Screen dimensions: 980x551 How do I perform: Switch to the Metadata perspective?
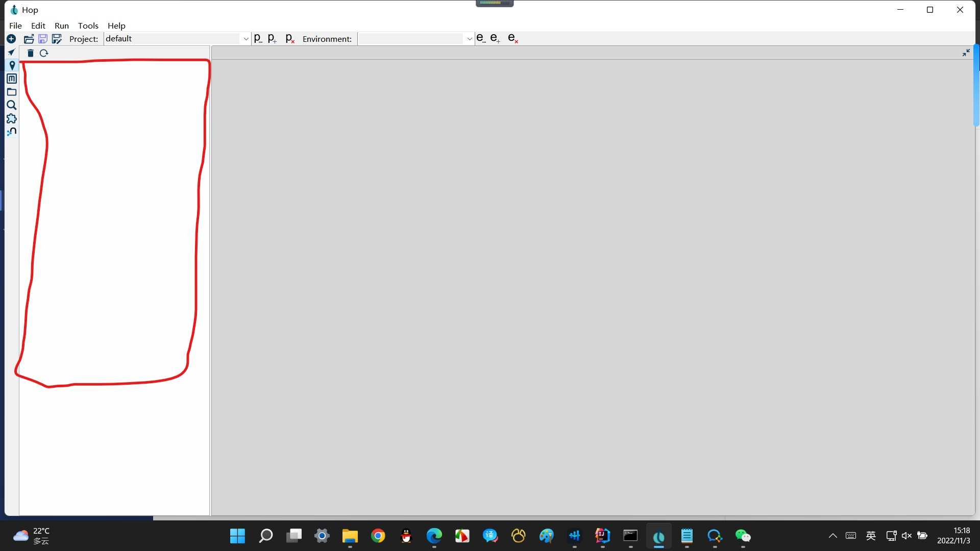(x=11, y=79)
